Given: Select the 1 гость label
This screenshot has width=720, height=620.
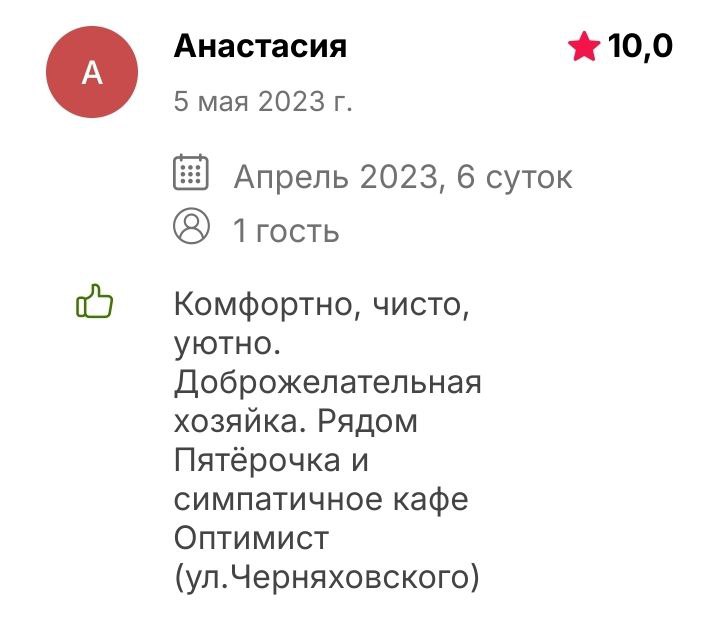Looking at the screenshot, I should click(286, 231).
